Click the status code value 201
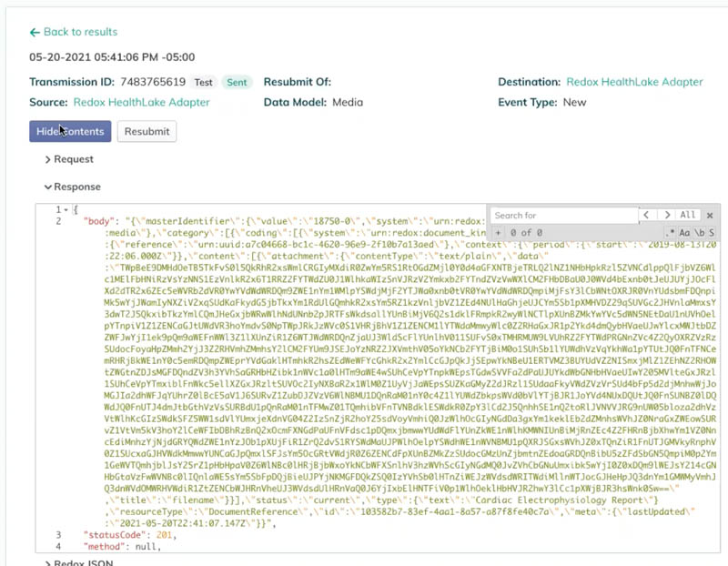The image size is (728, 566). [x=164, y=535]
